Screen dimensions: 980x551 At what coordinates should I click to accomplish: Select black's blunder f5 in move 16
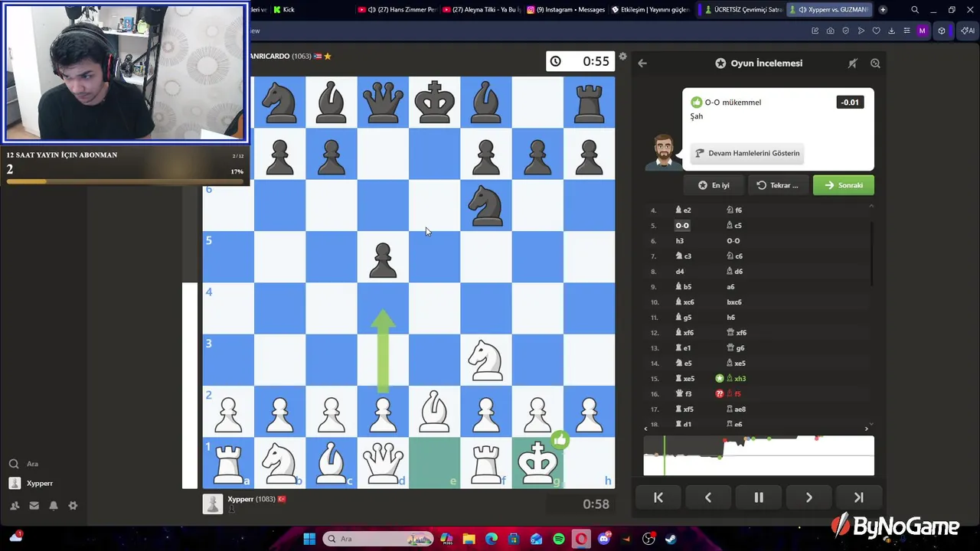pyautogui.click(x=733, y=394)
